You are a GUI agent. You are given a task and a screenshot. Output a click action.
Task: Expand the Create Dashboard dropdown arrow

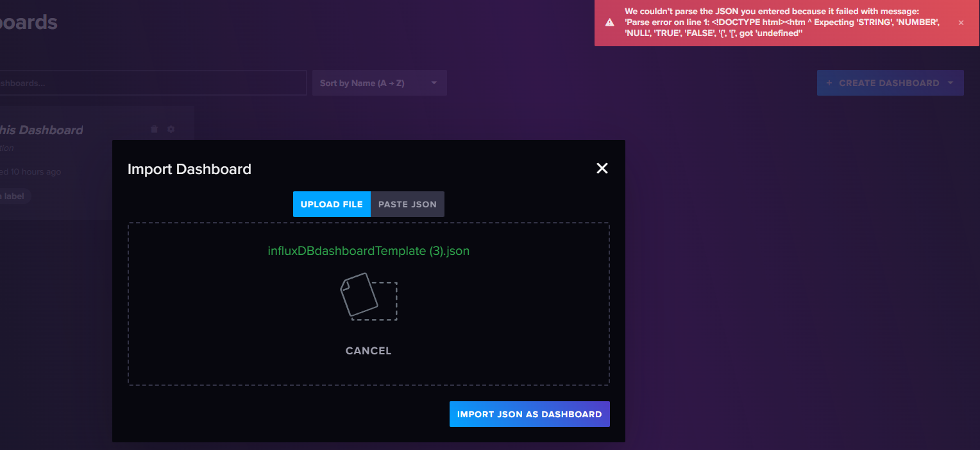pyautogui.click(x=950, y=83)
